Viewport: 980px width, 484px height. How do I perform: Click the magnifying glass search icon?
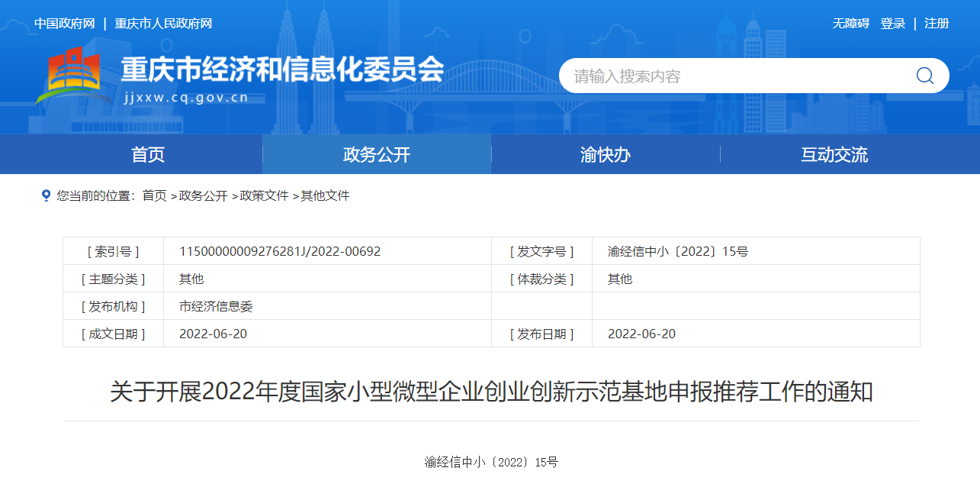(x=924, y=76)
